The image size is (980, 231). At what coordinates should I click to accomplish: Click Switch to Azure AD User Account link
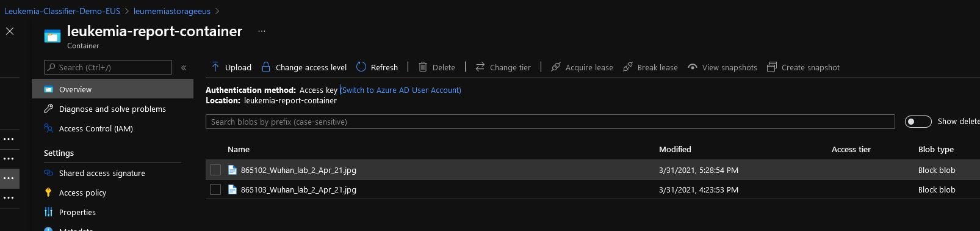[x=401, y=90]
